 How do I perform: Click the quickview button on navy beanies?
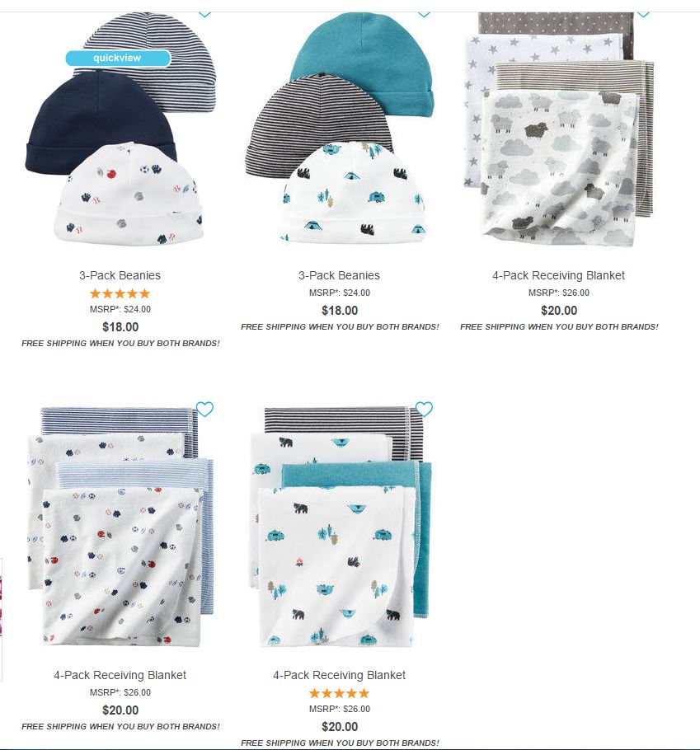[x=118, y=58]
